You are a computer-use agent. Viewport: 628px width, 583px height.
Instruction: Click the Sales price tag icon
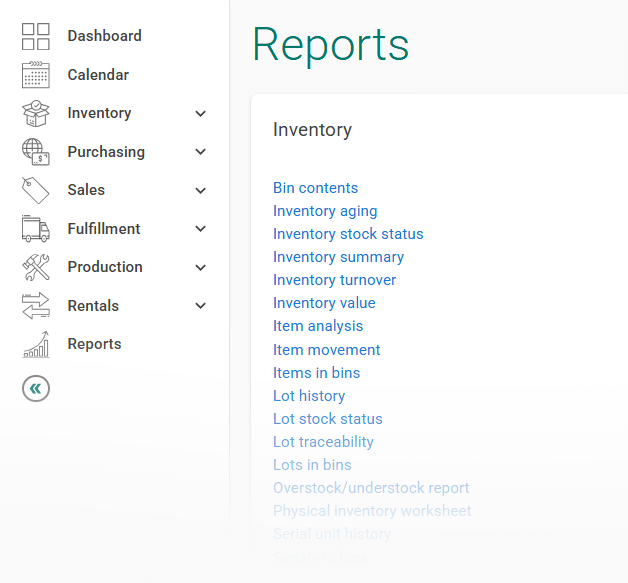click(x=36, y=190)
